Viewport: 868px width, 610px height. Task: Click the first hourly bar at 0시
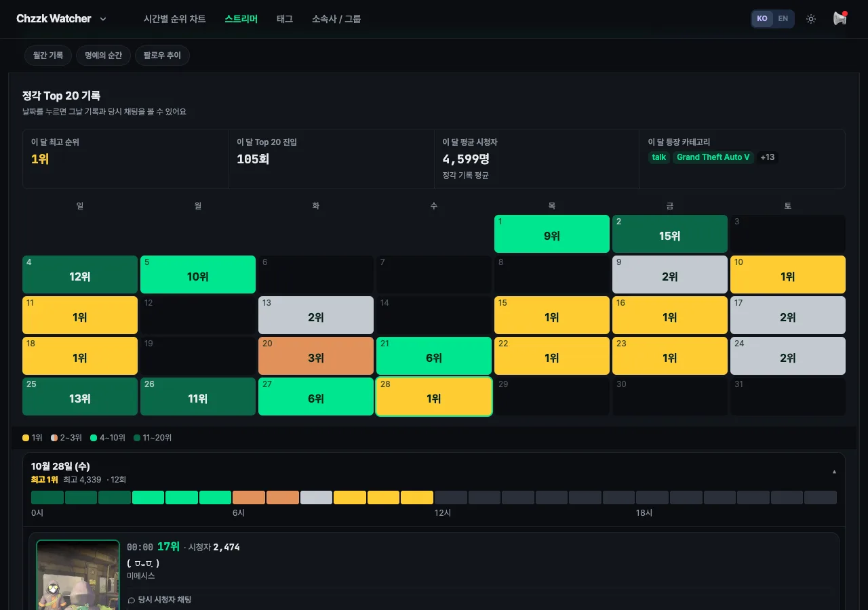pyautogui.click(x=47, y=497)
